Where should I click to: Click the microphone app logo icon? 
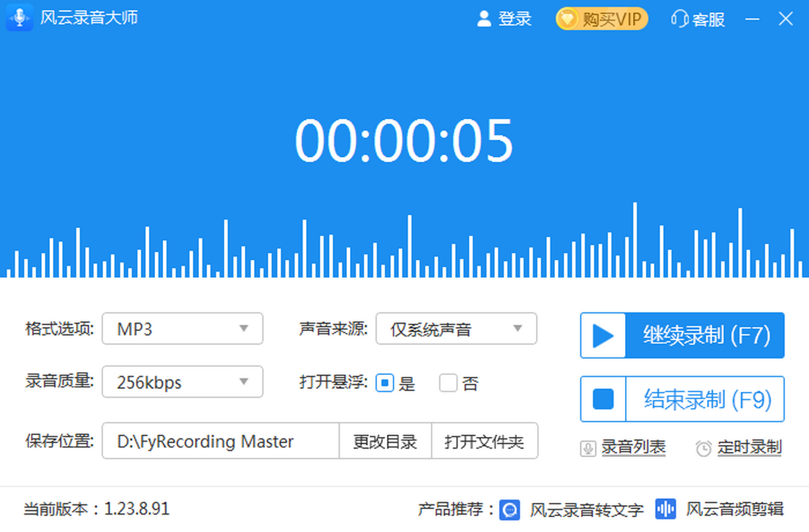click(20, 18)
